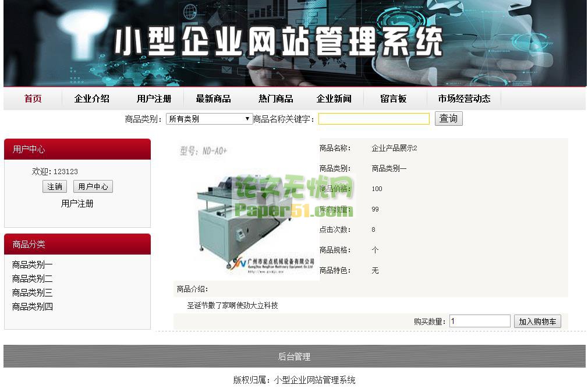Image resolution: width=588 pixels, height=392 pixels.
Task: View 最新商品 section
Action: (214, 98)
